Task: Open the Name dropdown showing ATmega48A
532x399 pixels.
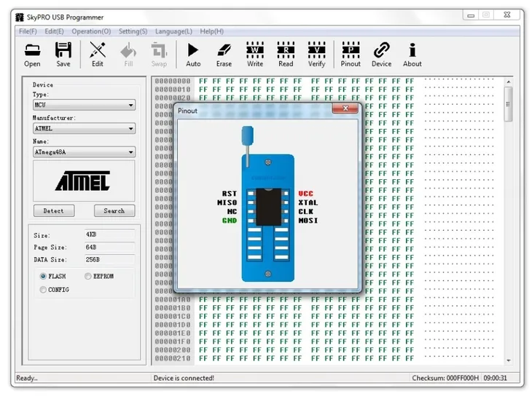Action: click(84, 152)
